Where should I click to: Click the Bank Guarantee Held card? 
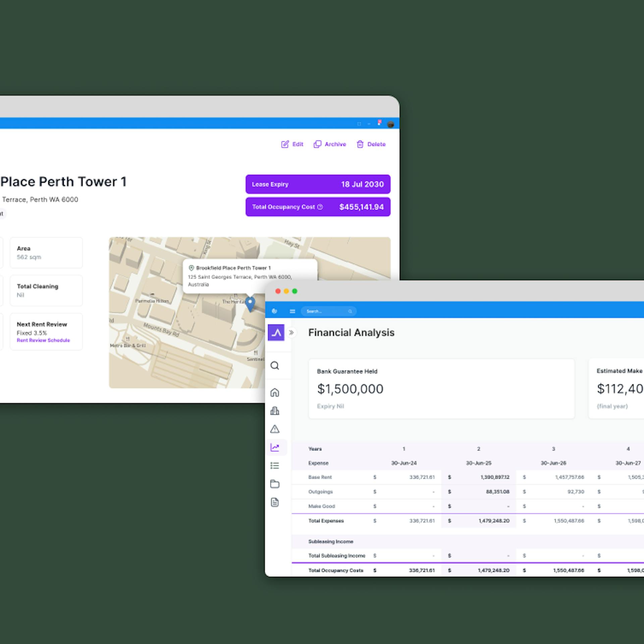pyautogui.click(x=441, y=389)
